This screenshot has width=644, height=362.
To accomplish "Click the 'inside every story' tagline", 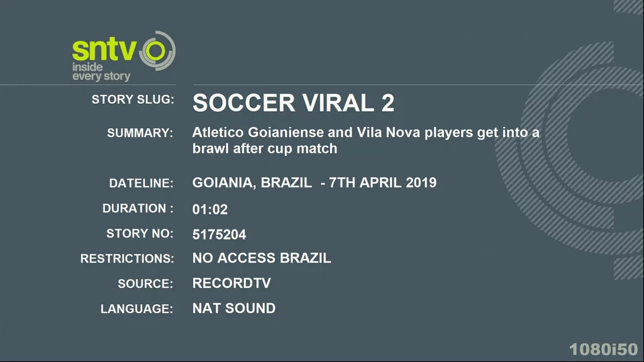I will 101,72.
